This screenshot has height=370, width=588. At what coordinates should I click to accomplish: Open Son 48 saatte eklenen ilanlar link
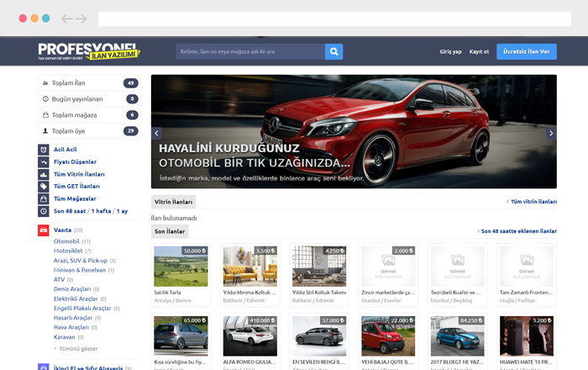point(519,231)
